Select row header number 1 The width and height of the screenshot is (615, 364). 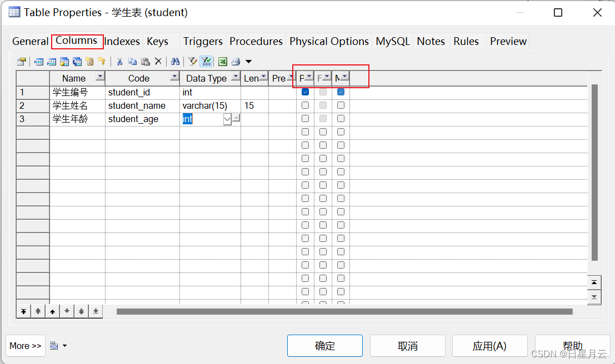33,93
